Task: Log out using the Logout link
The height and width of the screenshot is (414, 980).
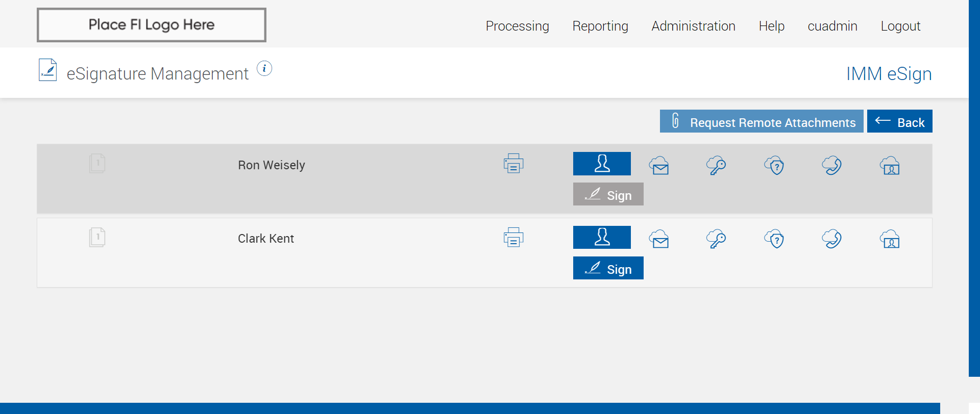Action: point(900,26)
